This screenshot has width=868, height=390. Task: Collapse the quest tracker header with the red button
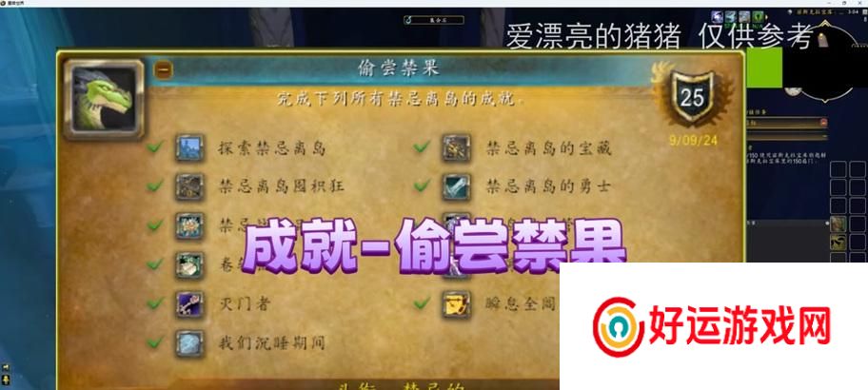pos(823,122)
